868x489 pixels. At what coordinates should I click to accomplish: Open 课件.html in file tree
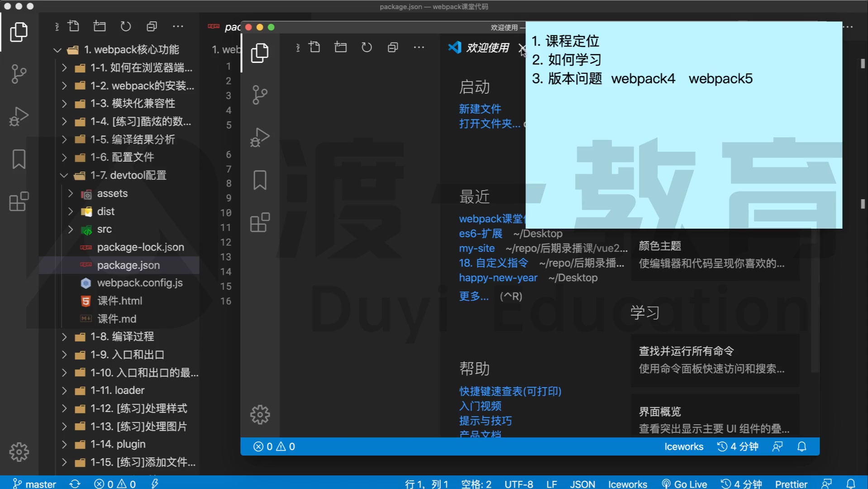point(119,301)
